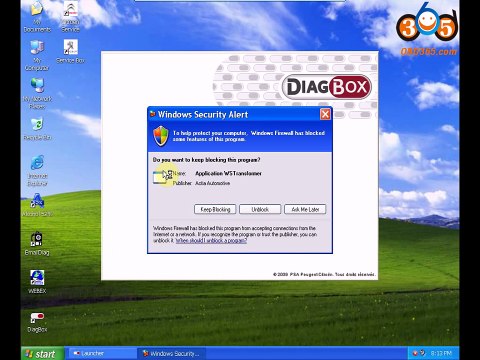Open My Documents desktop icon

point(37,17)
